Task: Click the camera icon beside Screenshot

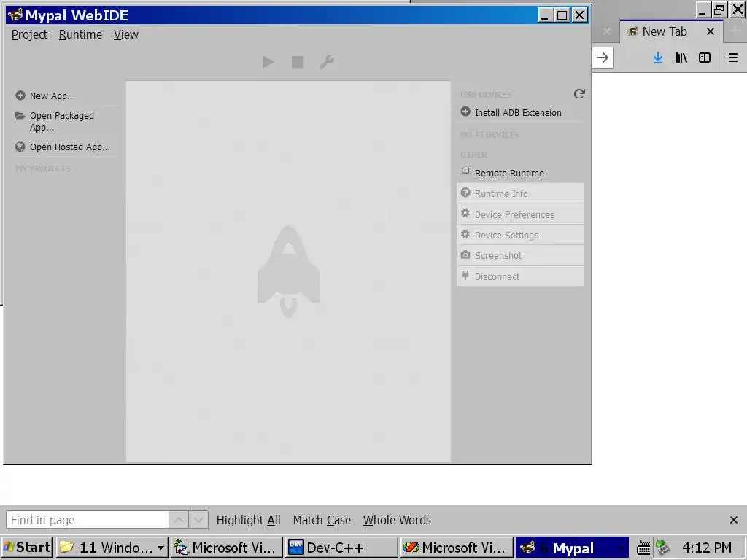Action: click(x=465, y=254)
